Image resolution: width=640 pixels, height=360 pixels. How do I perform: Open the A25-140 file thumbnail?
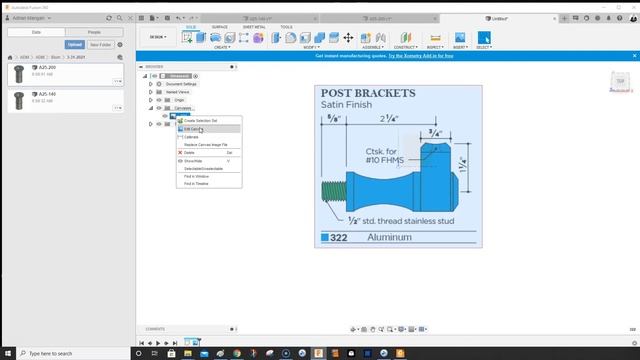tap(19, 101)
